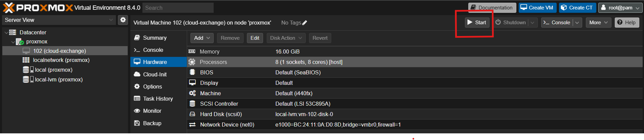
Task: Open the Backup tab
Action: 158,123
